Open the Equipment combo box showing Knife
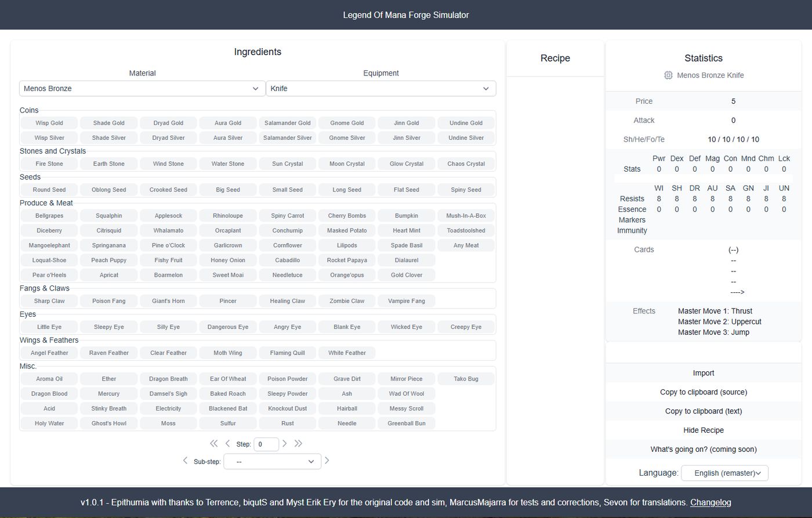Screen dimensions: 812x518 click(x=380, y=88)
